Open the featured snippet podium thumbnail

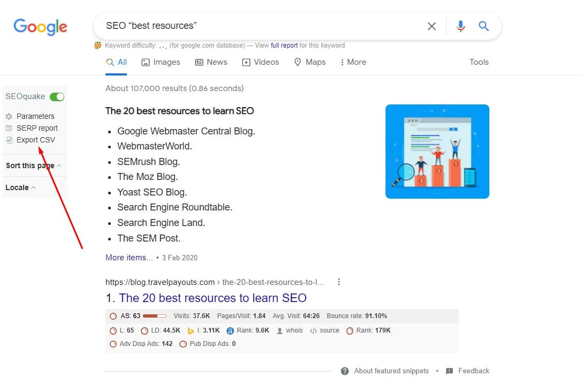pyautogui.click(x=437, y=152)
